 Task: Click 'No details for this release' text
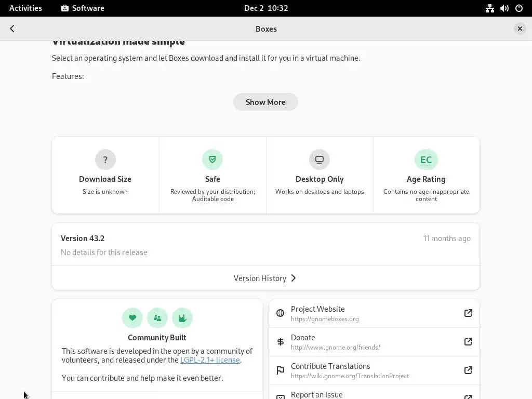click(x=104, y=252)
